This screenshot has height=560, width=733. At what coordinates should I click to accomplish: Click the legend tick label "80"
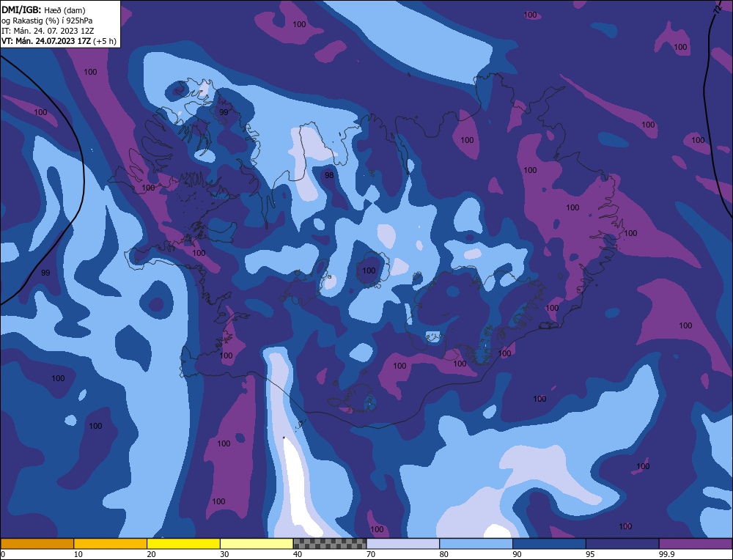point(444,554)
